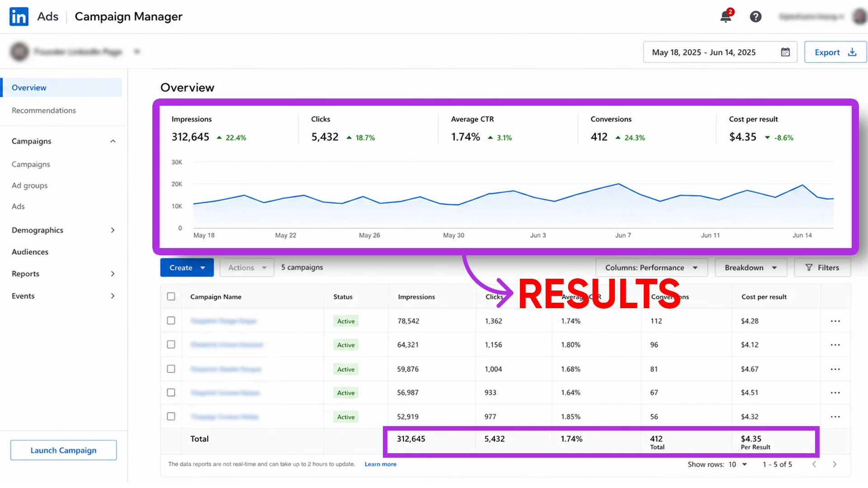Open Audiences in the sidebar
The height and width of the screenshot is (488, 868).
click(30, 252)
